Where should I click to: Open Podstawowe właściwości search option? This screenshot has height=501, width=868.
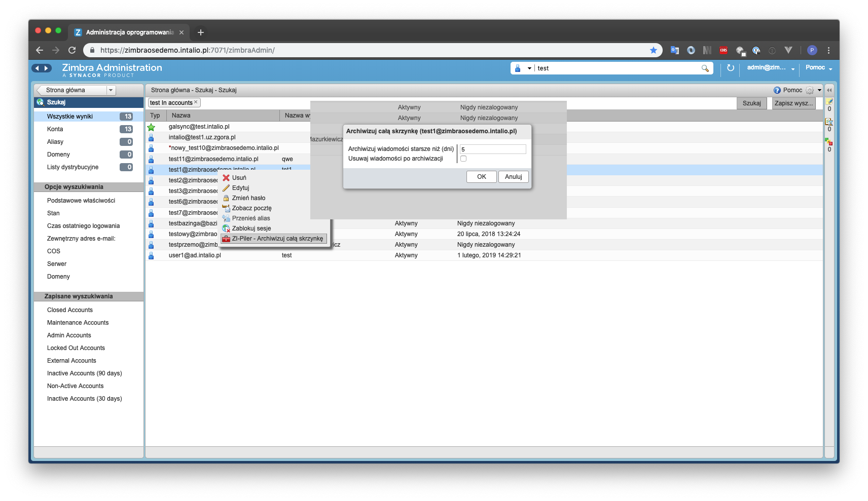click(81, 201)
